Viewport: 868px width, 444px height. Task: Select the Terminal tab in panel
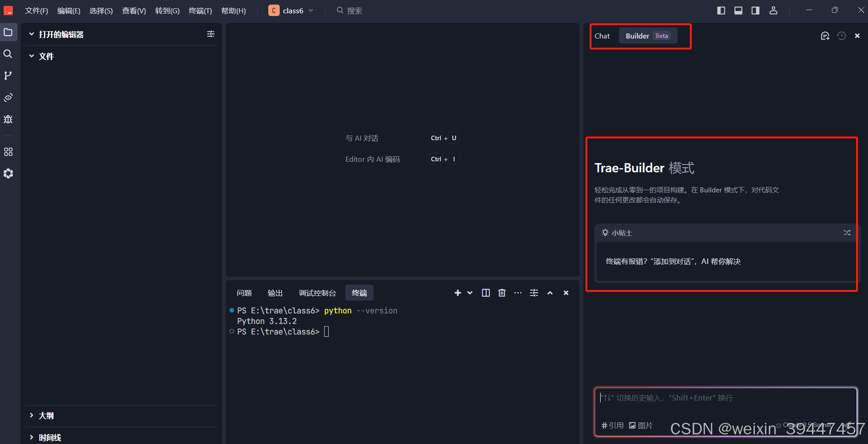(359, 293)
